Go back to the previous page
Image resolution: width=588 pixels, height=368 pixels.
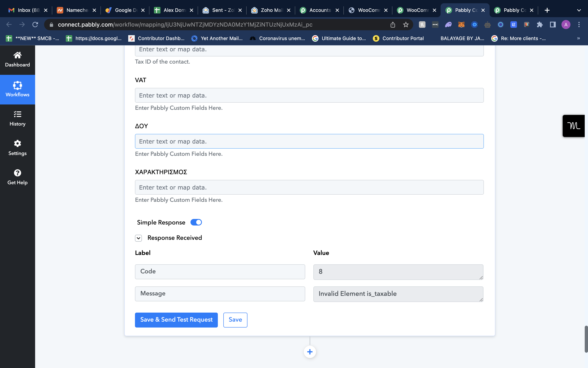coord(9,25)
